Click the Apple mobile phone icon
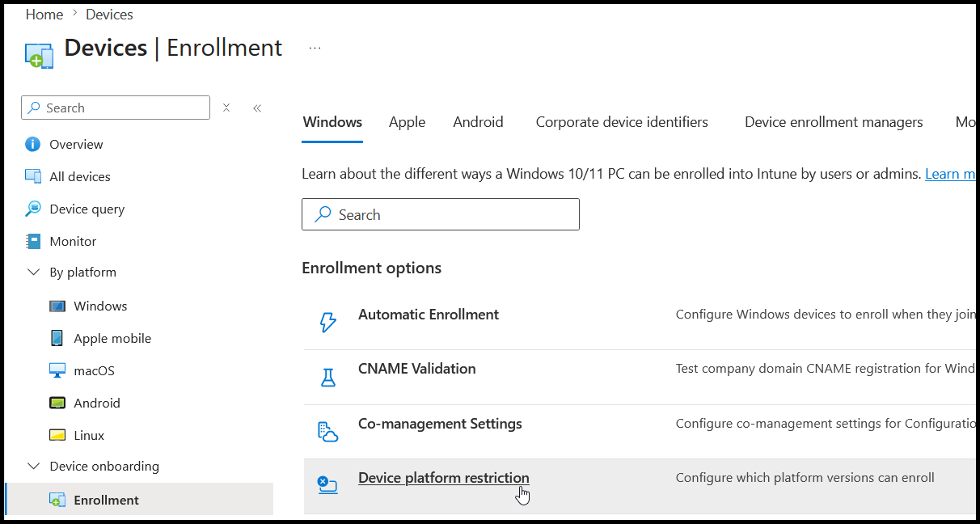980x524 pixels. click(x=57, y=338)
